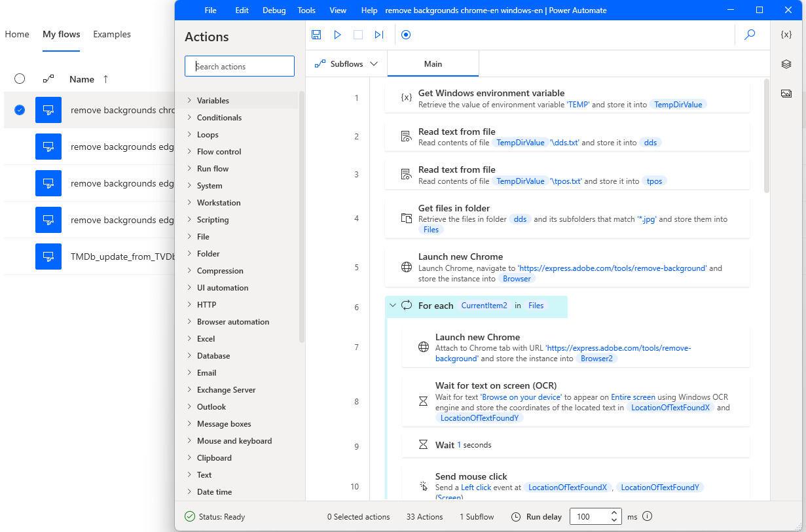Click the TempDirValue variable in action 1
The image size is (806, 532).
point(678,104)
